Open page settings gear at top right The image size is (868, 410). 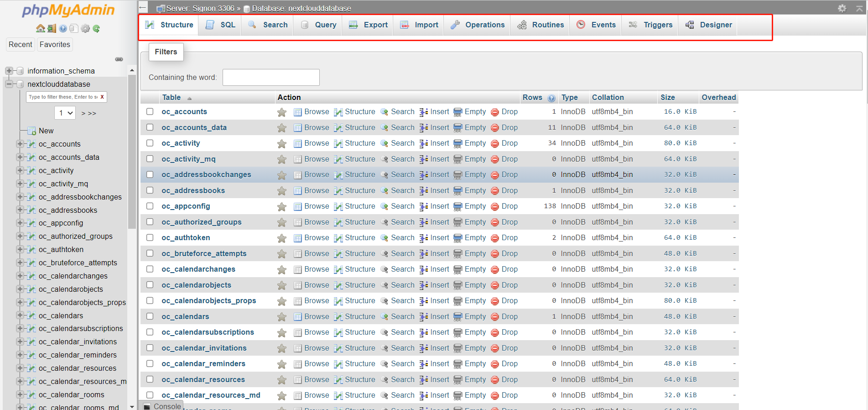(842, 8)
